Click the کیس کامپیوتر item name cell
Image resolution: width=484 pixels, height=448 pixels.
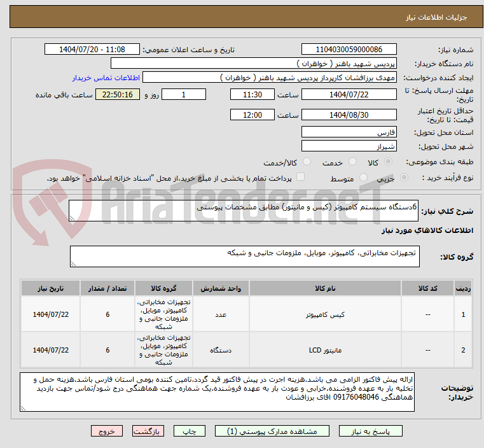[x=325, y=314]
